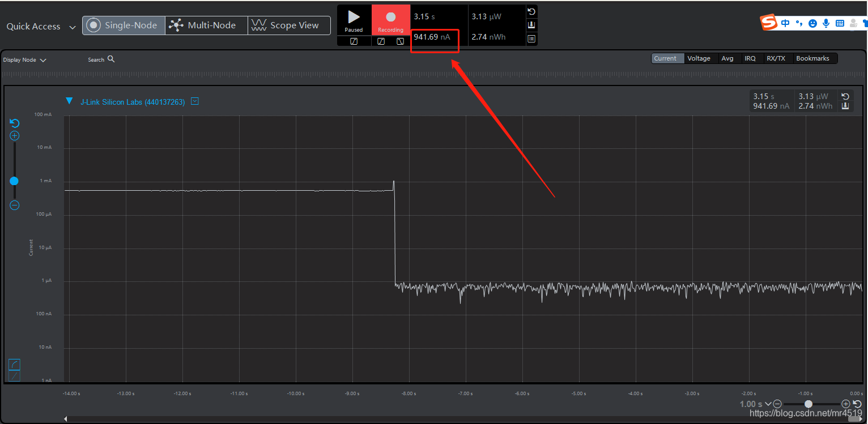The height and width of the screenshot is (424, 868).
Task: Open the Search magnifier icon
Action: 111,59
